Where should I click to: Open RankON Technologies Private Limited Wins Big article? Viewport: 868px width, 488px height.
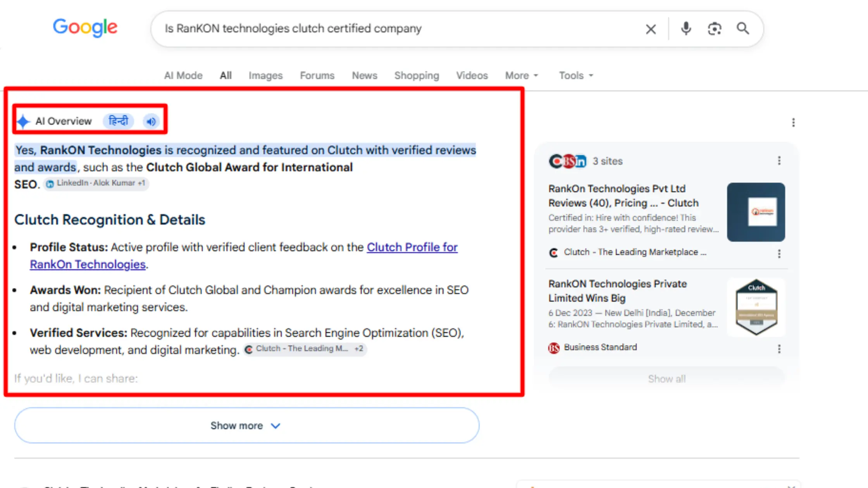pos(617,291)
